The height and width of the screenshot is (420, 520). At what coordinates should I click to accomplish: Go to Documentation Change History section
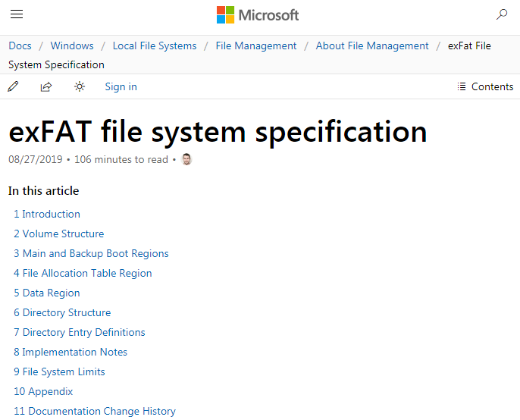[x=95, y=411]
